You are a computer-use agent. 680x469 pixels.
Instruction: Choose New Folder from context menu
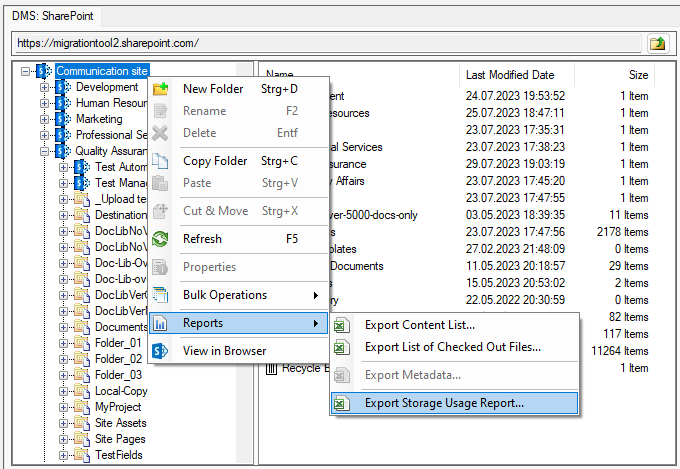(239, 89)
